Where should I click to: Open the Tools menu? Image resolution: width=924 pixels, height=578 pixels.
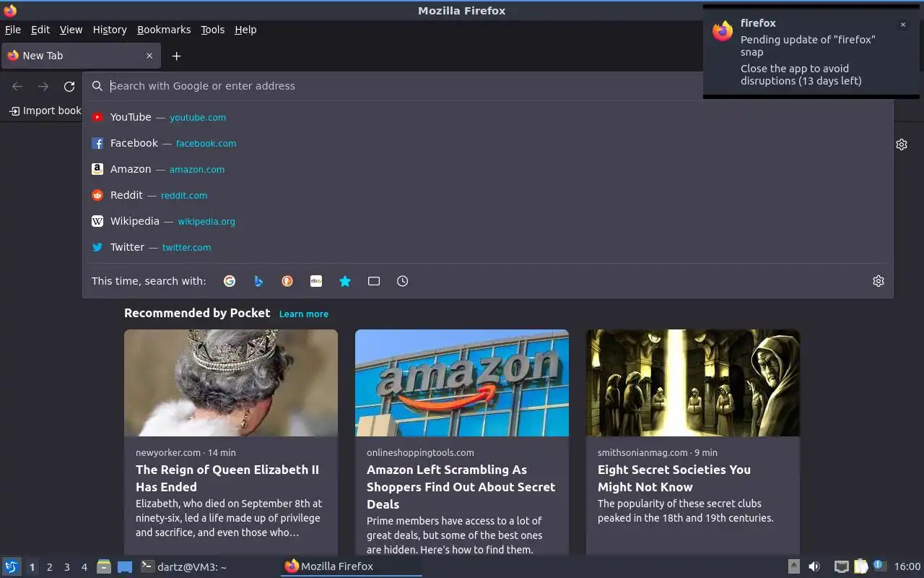click(x=213, y=30)
